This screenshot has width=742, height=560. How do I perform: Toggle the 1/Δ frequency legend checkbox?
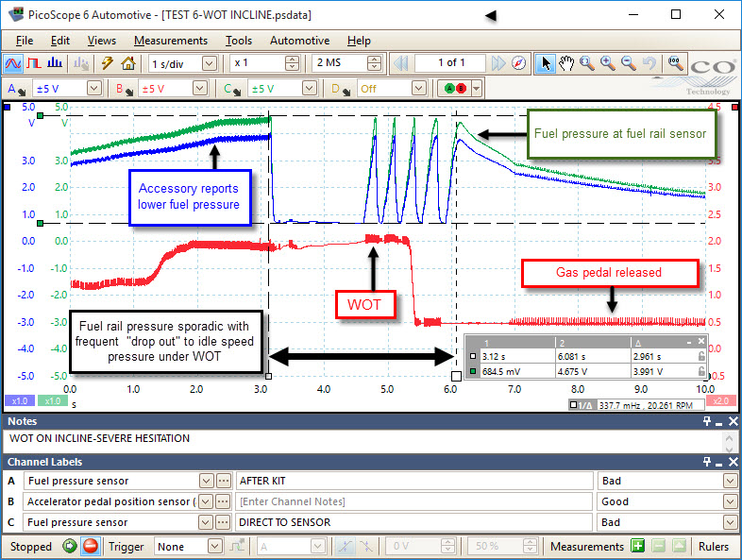pyautogui.click(x=573, y=406)
